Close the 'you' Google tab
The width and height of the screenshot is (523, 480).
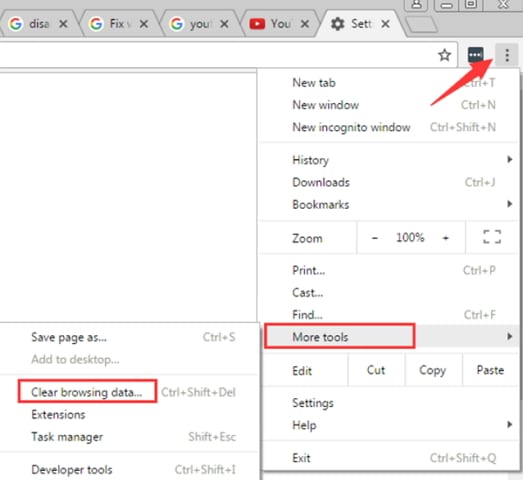point(224,24)
